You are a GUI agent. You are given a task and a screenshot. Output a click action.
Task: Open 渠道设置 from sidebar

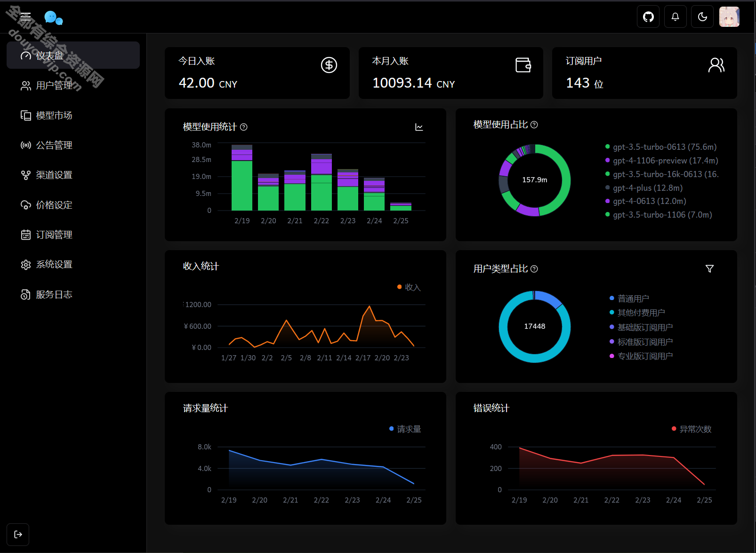73,175
